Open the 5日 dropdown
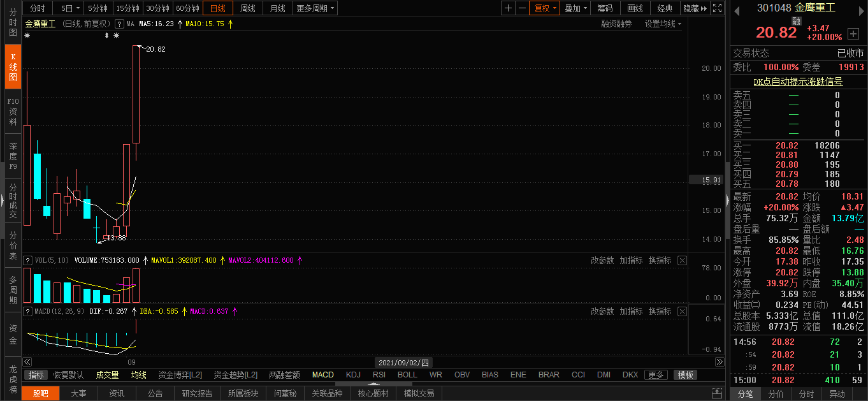Viewport: 868px width, 401px height. coord(68,8)
